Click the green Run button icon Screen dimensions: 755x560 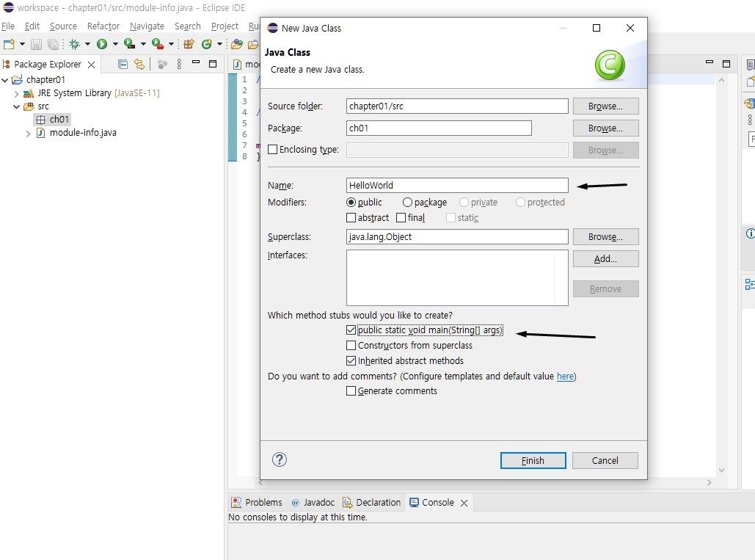[x=101, y=44]
